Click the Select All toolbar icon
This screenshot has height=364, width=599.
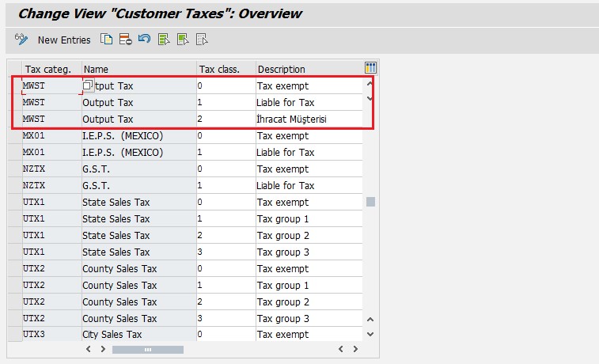click(x=164, y=40)
